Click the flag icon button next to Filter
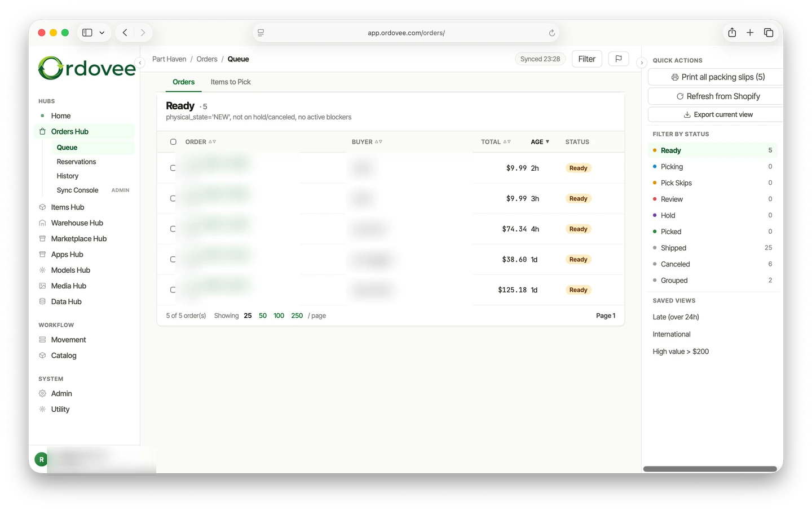 pyautogui.click(x=619, y=59)
